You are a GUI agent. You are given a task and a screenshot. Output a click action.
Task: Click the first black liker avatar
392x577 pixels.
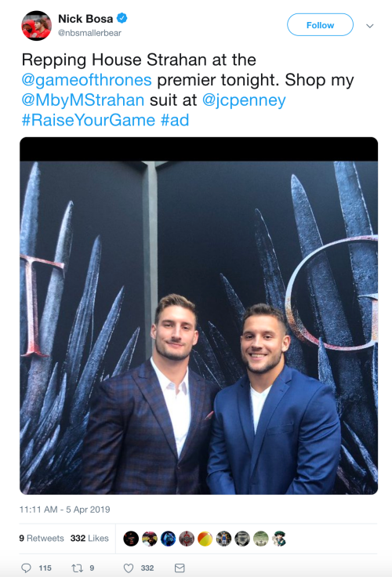coord(131,539)
